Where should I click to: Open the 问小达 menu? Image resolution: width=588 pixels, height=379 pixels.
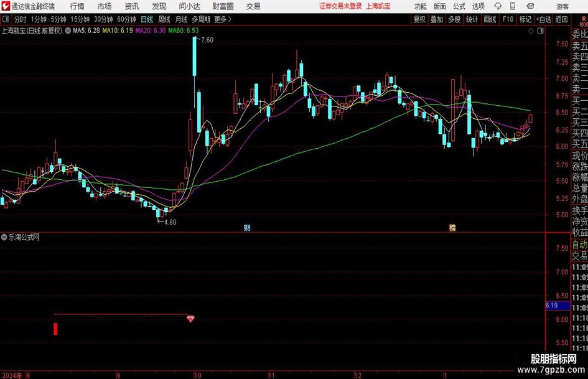click(x=189, y=6)
